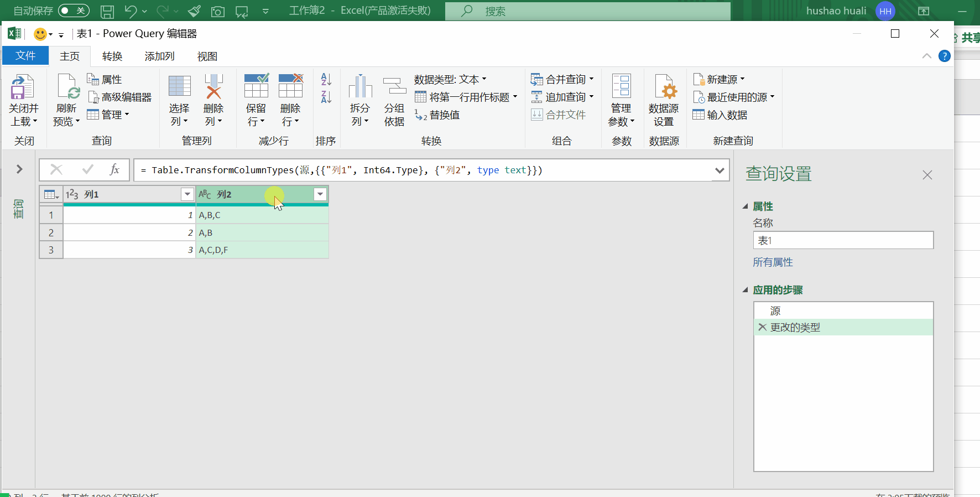Open 列2 column filter dropdown
Viewport: 980px width, 497px height.
[320, 194]
